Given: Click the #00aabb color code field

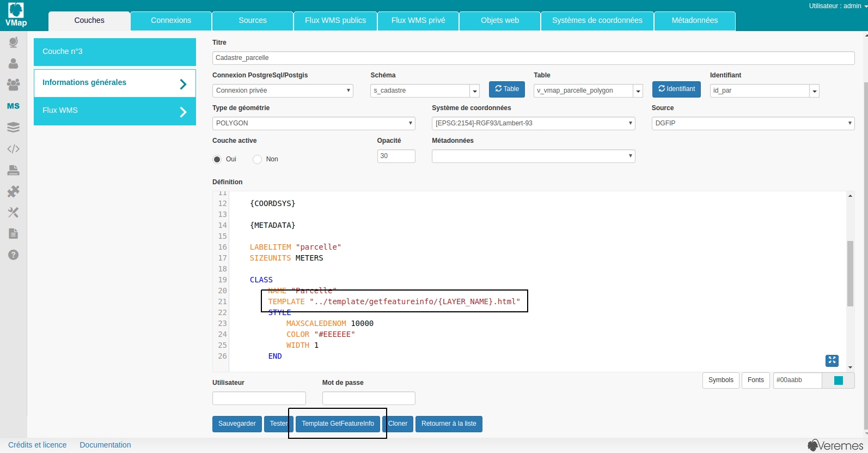Looking at the screenshot, I should tap(797, 380).
